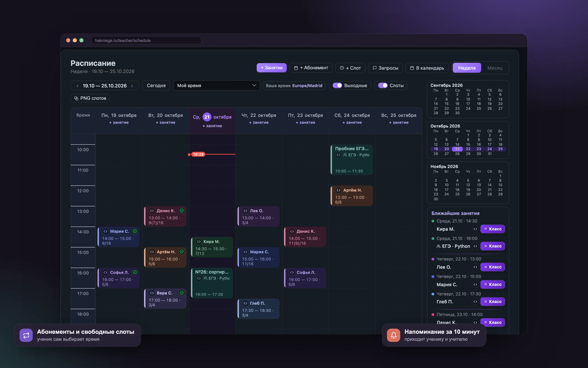Screen dimensions: 588x368
Task: Click the Europe/Madrid timezone label
Action: (x=307, y=85)
